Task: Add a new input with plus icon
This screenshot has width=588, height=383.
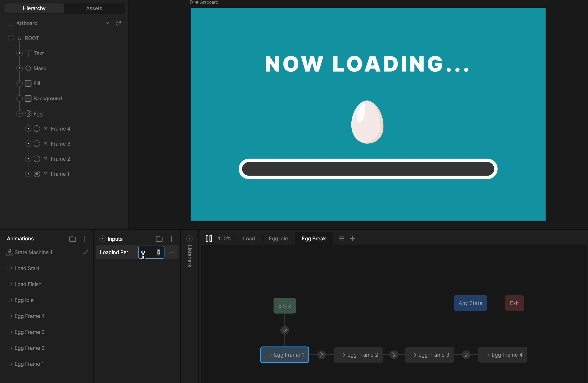Action: coord(171,239)
